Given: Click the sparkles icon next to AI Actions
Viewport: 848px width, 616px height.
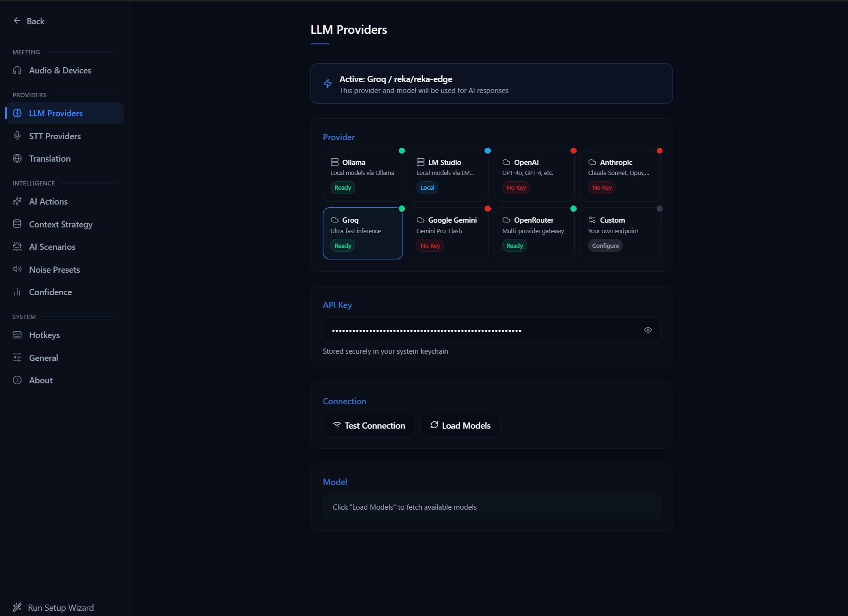Looking at the screenshot, I should (x=17, y=201).
